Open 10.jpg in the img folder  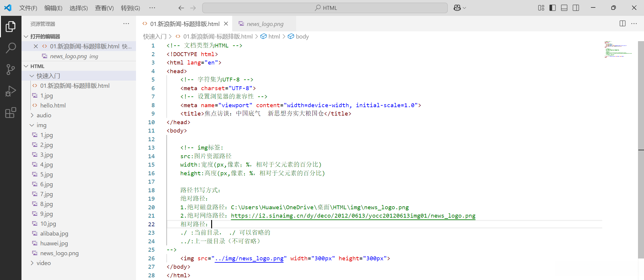coord(79,224)
